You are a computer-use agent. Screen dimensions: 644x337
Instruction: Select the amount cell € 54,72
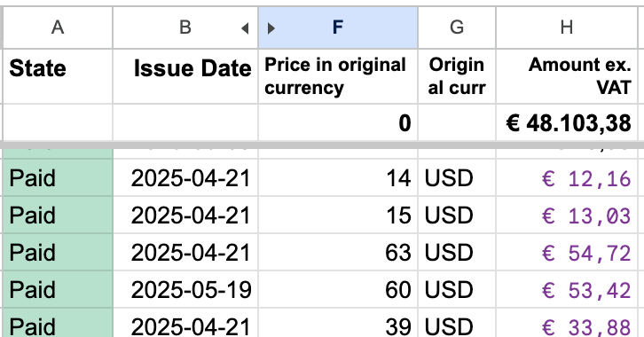(567, 252)
